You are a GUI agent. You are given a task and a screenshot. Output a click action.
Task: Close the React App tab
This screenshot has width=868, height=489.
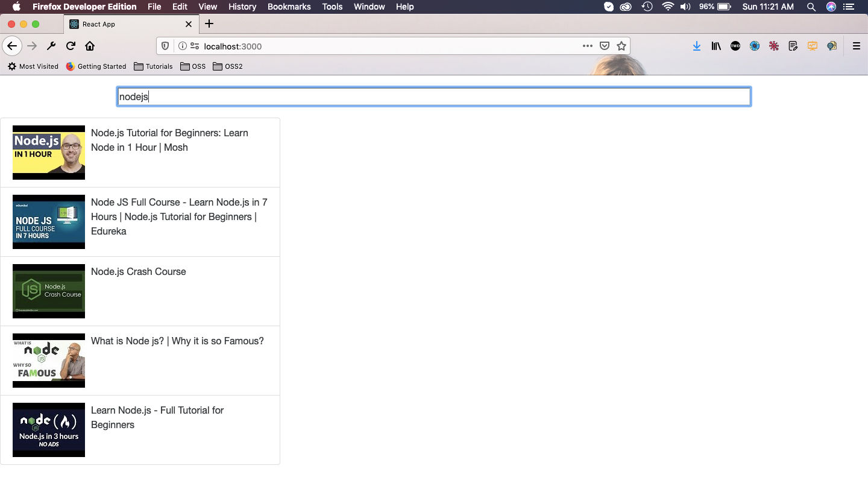click(189, 24)
